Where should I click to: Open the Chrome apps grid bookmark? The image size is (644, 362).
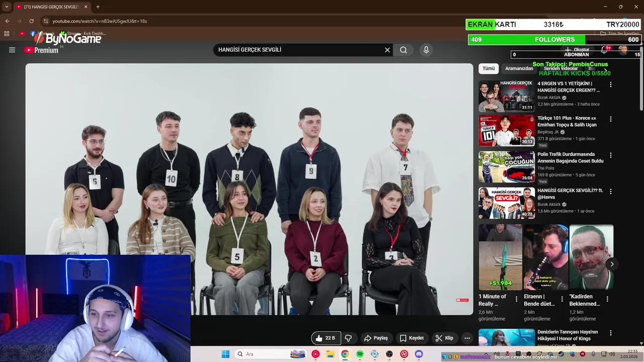tap(7, 34)
